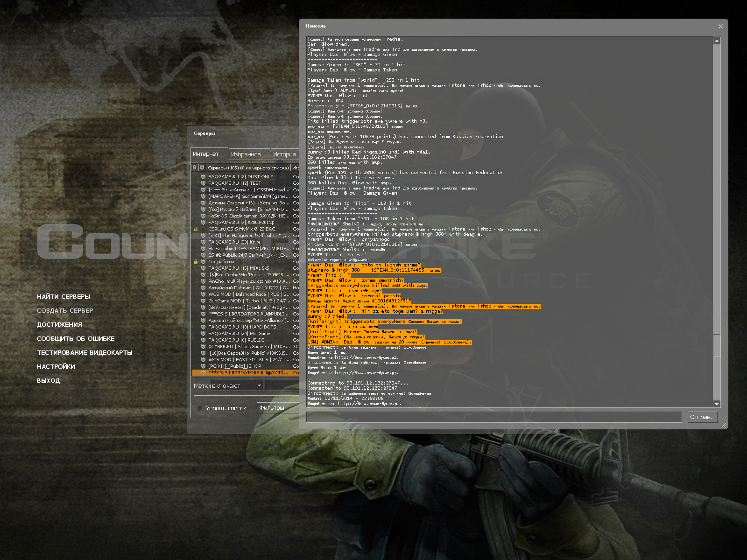Click shield icon on highlighted LIKVIDATORS.RU@AWP row
Viewport: 747px width, 560px height.
tap(203, 373)
